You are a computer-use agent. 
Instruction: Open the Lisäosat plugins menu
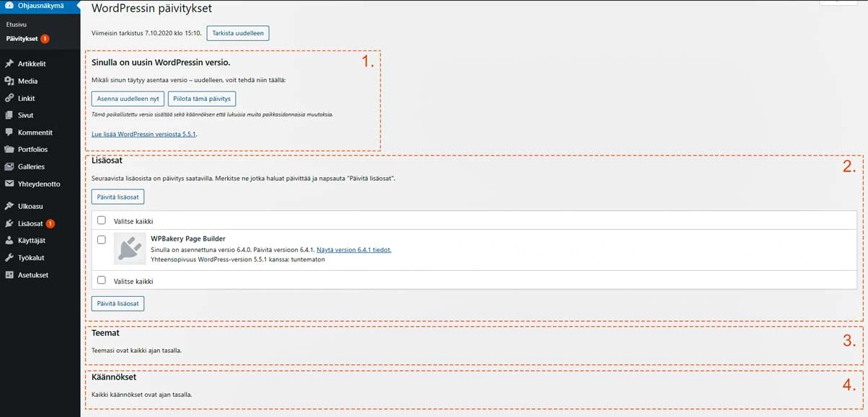click(30, 223)
